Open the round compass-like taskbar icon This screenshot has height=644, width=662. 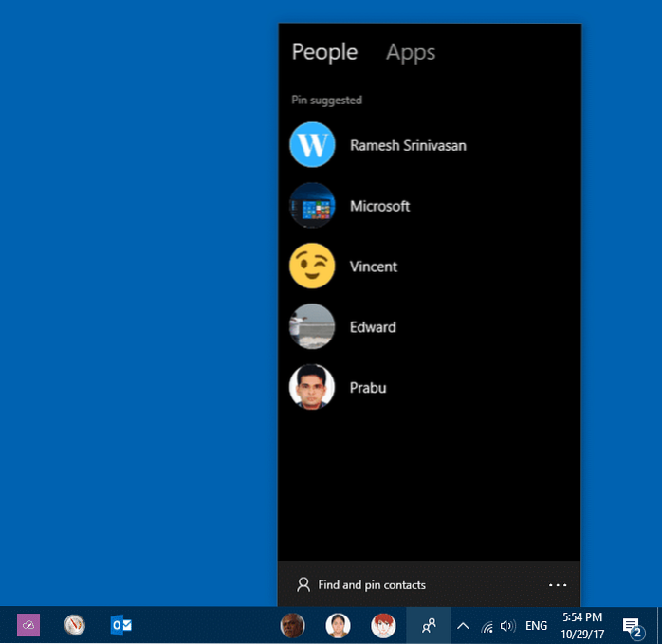click(x=75, y=625)
